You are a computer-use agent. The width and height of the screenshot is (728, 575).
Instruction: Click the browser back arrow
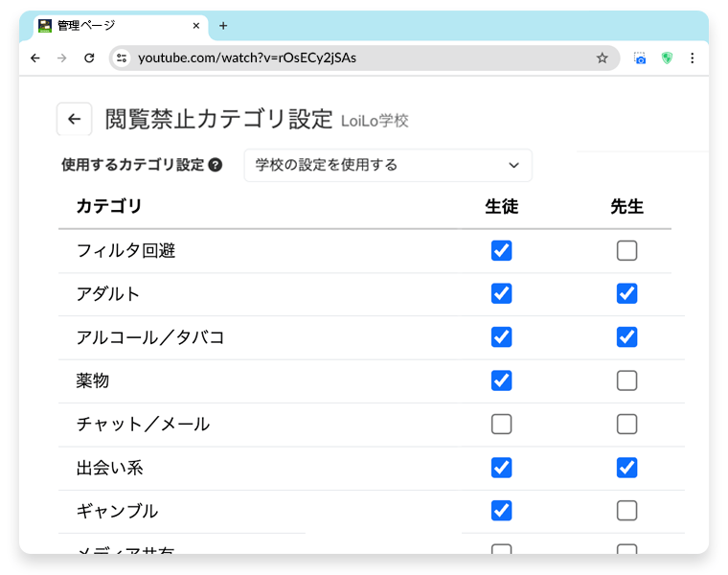[x=35, y=58]
